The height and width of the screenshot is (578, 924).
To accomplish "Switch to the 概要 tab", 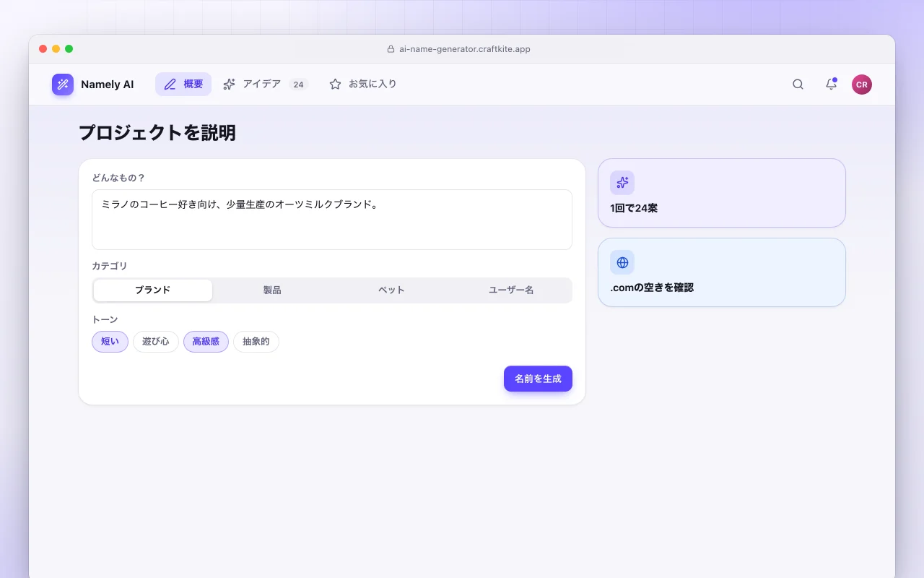I will tap(183, 85).
